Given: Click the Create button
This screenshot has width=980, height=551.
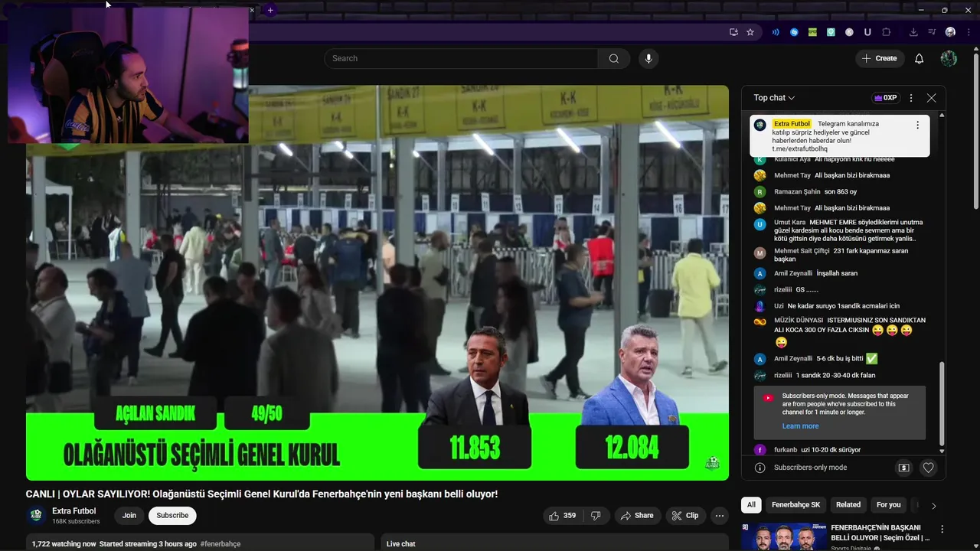Looking at the screenshot, I should (x=879, y=59).
